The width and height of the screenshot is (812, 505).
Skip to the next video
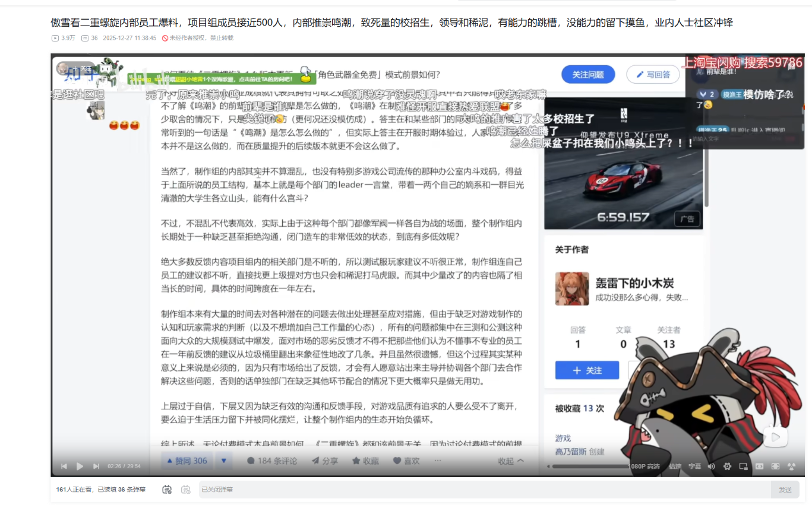coord(96,466)
